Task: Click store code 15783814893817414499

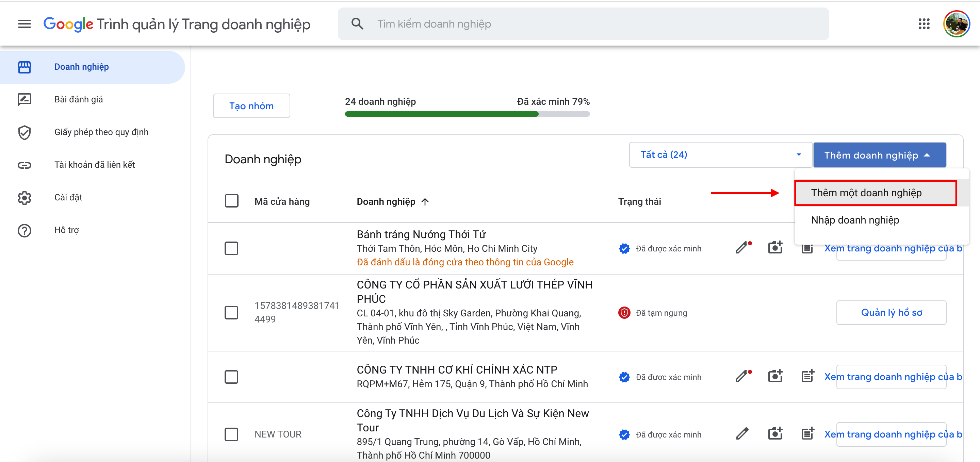Action: (x=296, y=312)
